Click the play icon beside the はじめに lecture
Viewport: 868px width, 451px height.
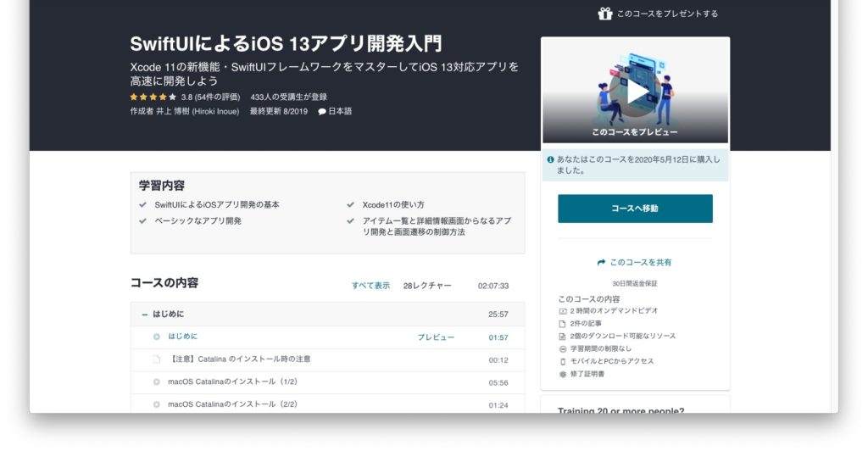[x=157, y=337]
